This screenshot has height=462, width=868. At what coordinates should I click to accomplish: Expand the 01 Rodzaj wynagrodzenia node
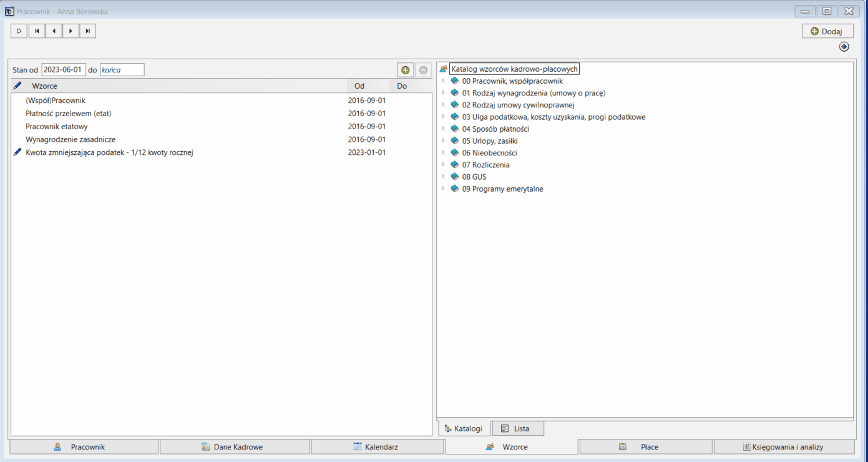(x=443, y=93)
